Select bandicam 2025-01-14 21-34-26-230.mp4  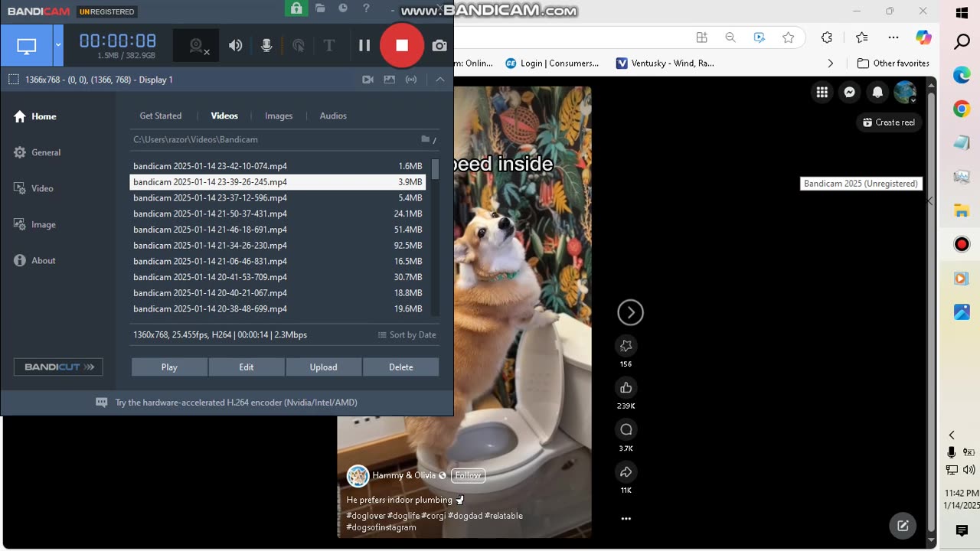278,246
